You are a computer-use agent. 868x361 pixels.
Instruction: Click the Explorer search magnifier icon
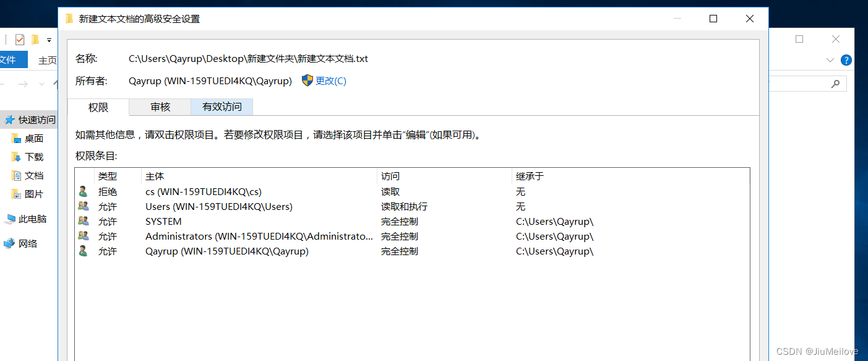pyautogui.click(x=836, y=84)
